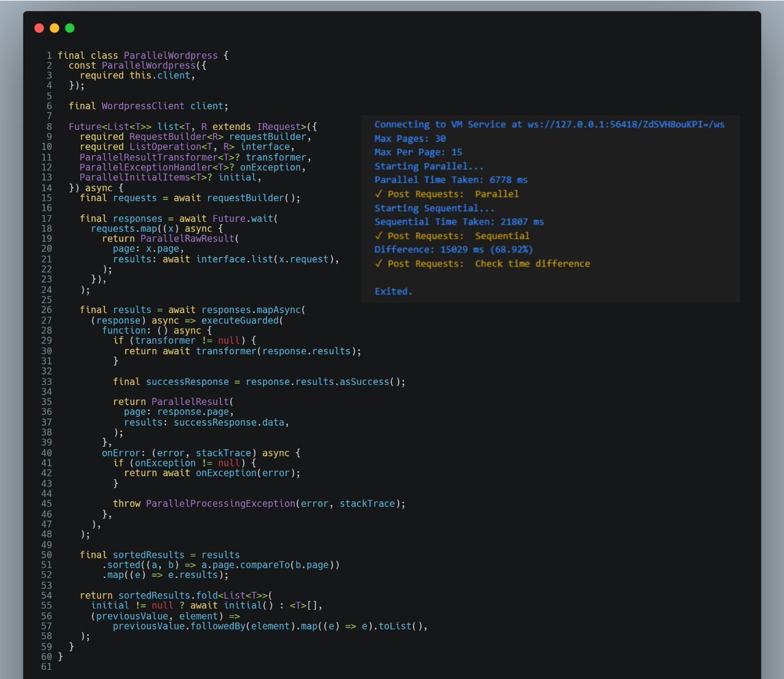Click the 'Future<List<T>> list<T, R extends IRequest>' signature

pyautogui.click(x=193, y=127)
